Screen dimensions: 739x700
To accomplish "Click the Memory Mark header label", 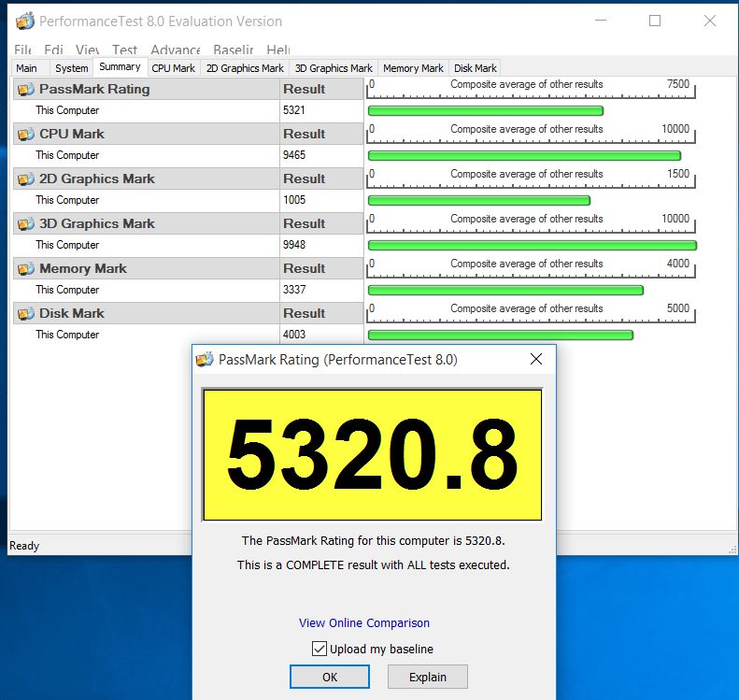I will tap(83, 268).
